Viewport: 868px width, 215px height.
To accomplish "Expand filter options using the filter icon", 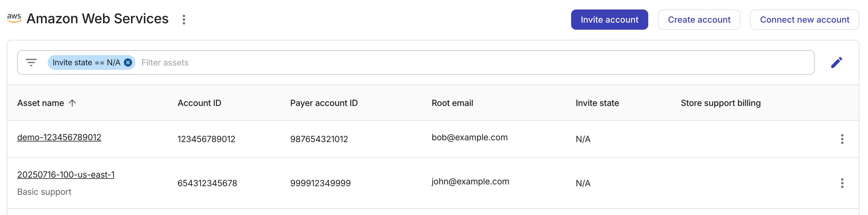I will pyautogui.click(x=31, y=63).
